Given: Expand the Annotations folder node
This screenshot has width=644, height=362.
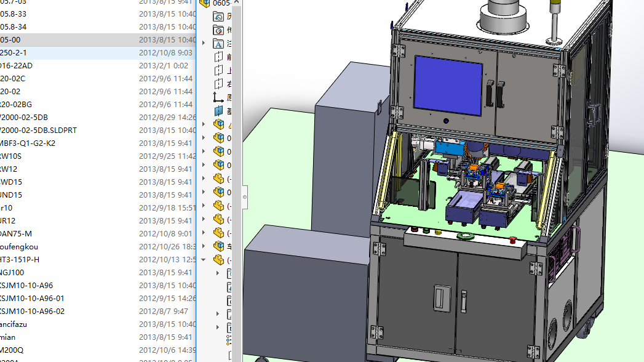Looking at the screenshot, I should (204, 42).
